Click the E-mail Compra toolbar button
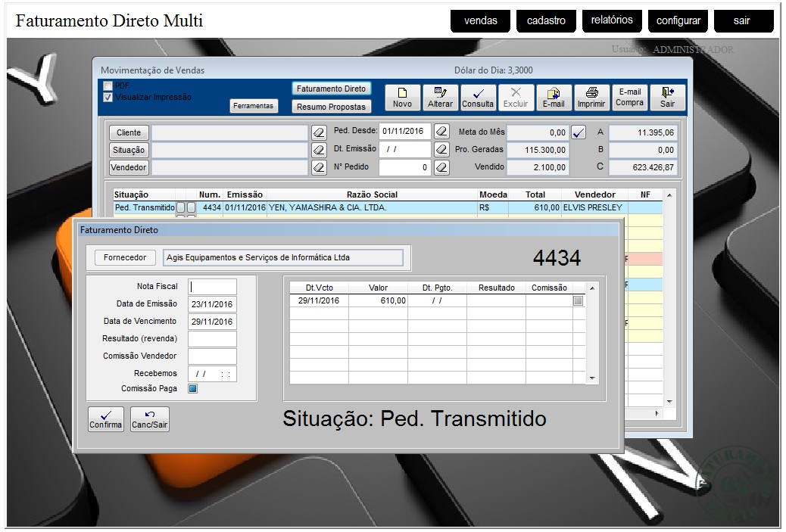786x532 pixels. pos(629,98)
